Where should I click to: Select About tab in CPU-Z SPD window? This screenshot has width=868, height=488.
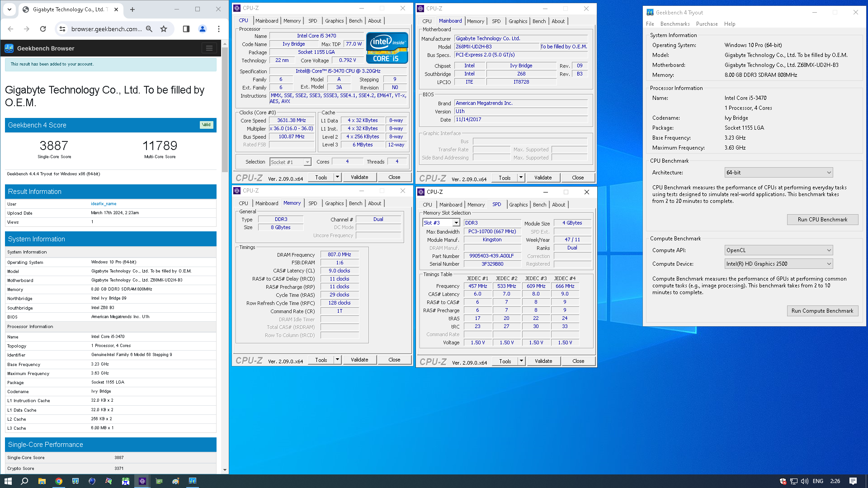click(x=558, y=205)
